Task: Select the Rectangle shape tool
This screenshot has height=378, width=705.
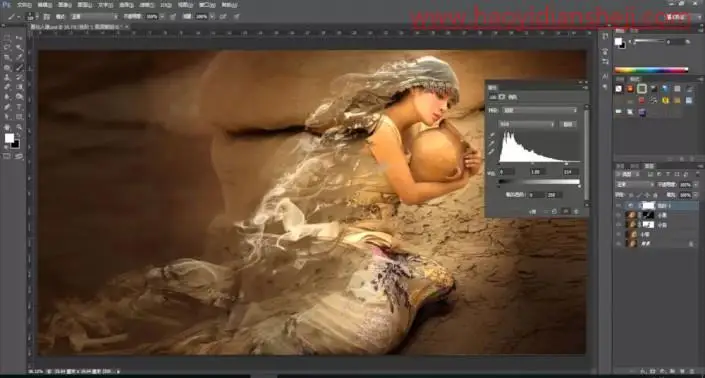Action: (x=19, y=116)
